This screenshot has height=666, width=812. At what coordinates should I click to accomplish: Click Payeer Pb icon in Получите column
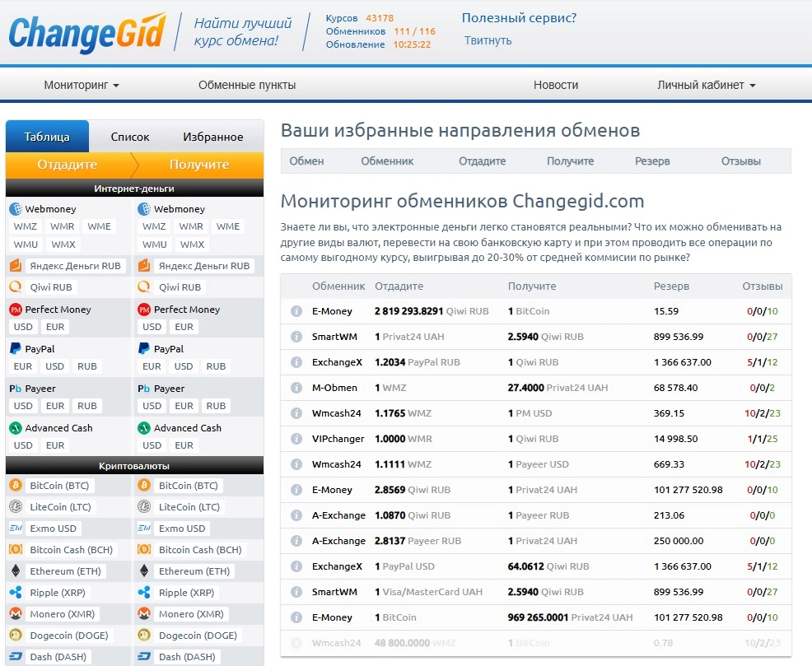[144, 389]
